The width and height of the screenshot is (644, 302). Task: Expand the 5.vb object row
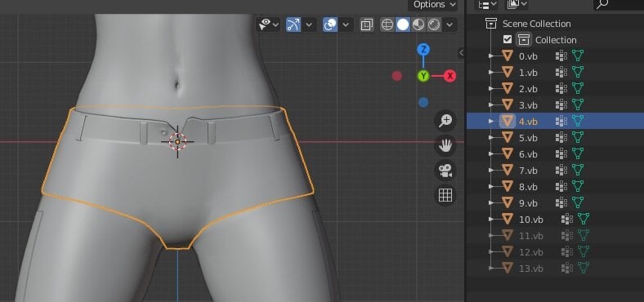coord(491,137)
